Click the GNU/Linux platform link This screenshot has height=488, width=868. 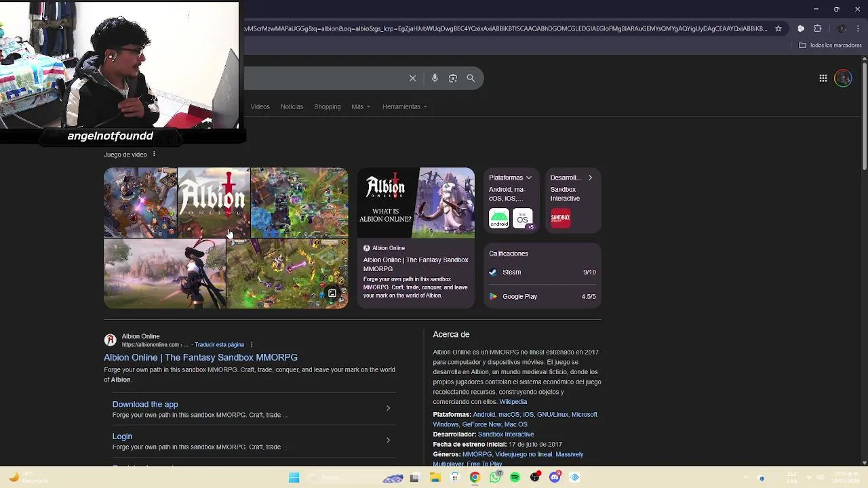point(553,415)
